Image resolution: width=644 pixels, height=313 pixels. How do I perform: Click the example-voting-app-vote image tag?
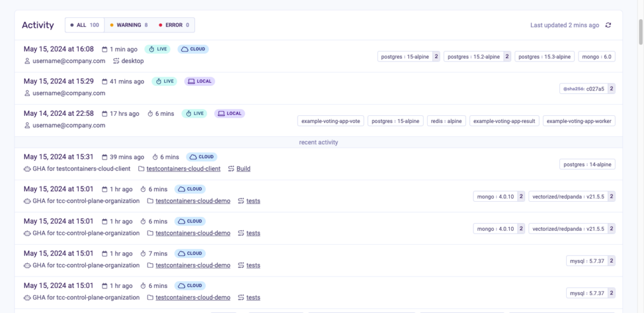tap(331, 121)
